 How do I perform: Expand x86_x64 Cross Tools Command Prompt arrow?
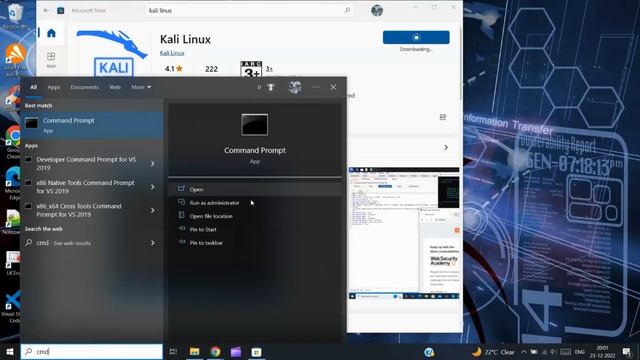coord(153,210)
